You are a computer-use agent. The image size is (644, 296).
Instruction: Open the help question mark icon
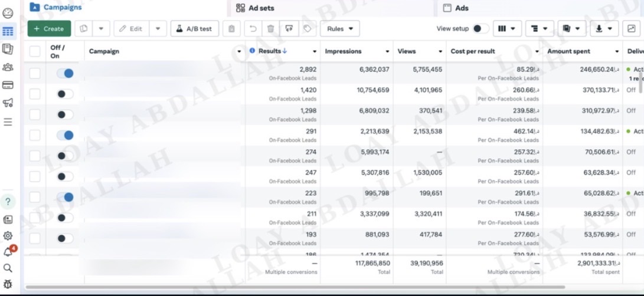coord(8,202)
